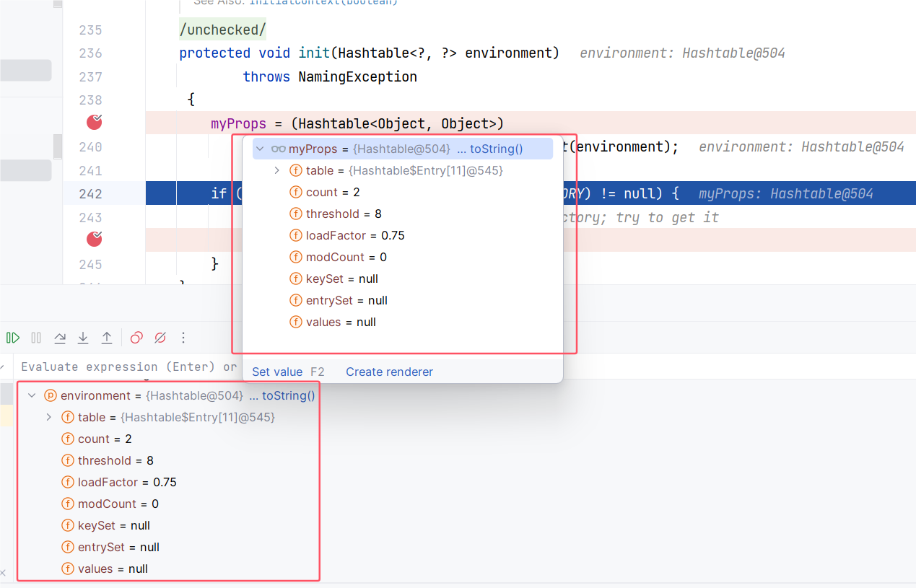The height and width of the screenshot is (588, 916).
Task: Click the Resume Program debug button
Action: (x=13, y=338)
